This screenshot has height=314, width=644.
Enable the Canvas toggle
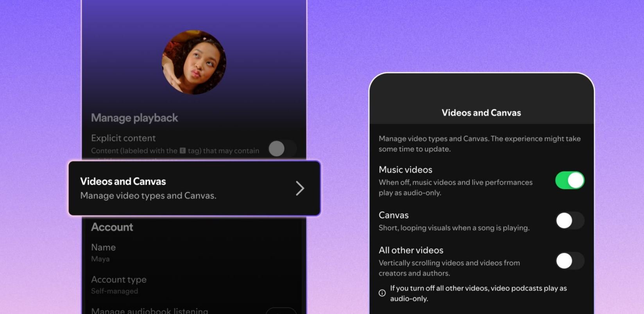tap(570, 221)
